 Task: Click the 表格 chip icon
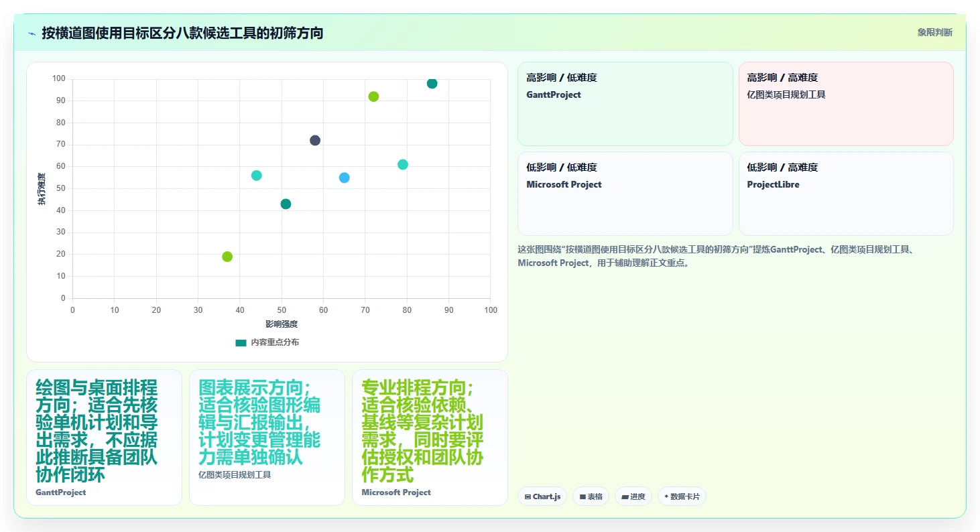[x=583, y=497]
